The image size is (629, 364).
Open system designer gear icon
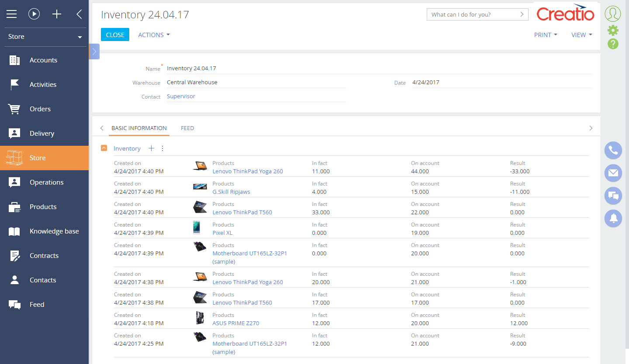(613, 30)
